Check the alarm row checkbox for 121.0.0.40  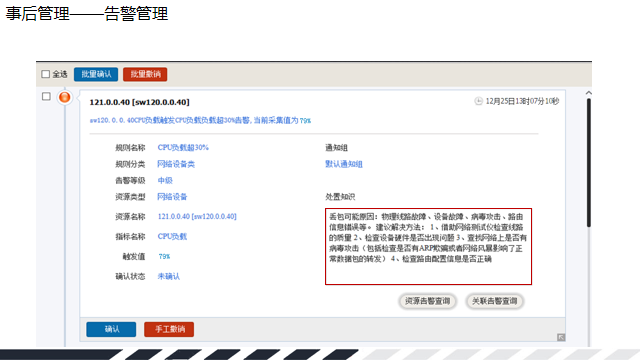coord(46,97)
